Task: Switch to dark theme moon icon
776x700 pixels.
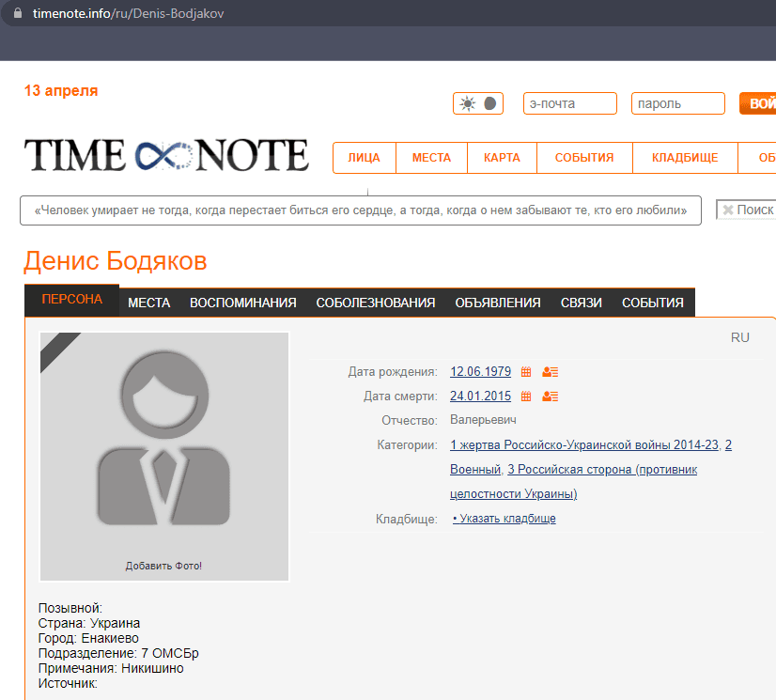Action: [x=490, y=103]
